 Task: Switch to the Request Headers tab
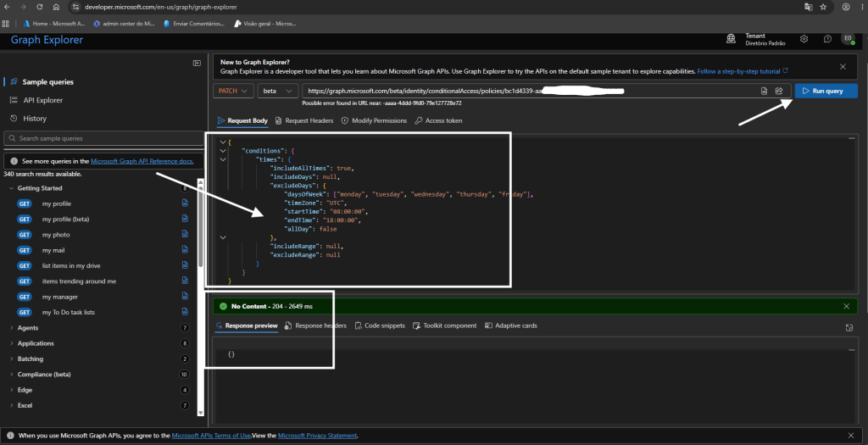pyautogui.click(x=304, y=120)
